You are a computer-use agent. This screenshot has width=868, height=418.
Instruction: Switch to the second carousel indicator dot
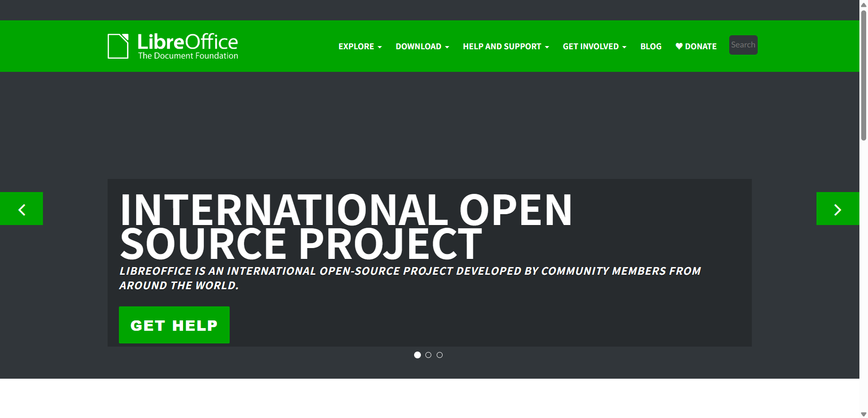click(429, 355)
